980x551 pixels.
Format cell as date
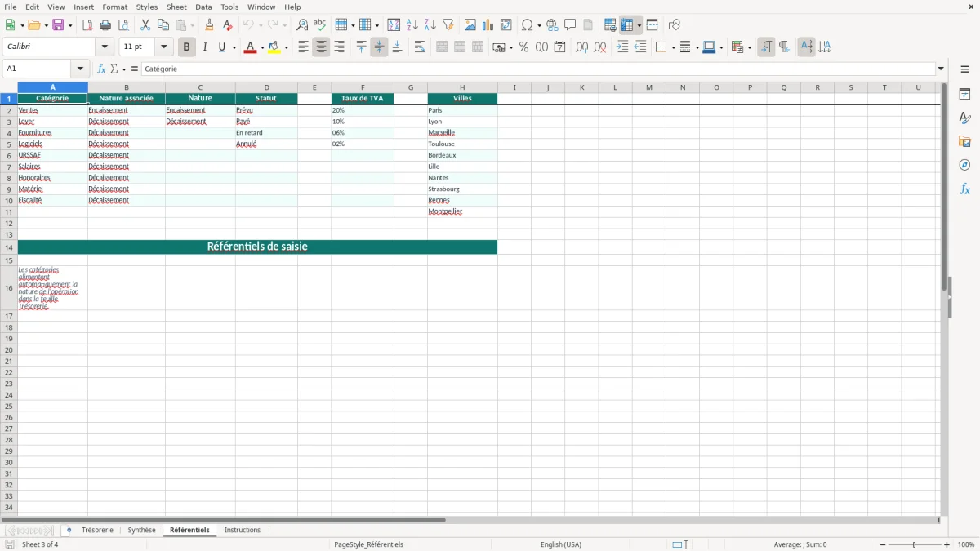coord(559,47)
